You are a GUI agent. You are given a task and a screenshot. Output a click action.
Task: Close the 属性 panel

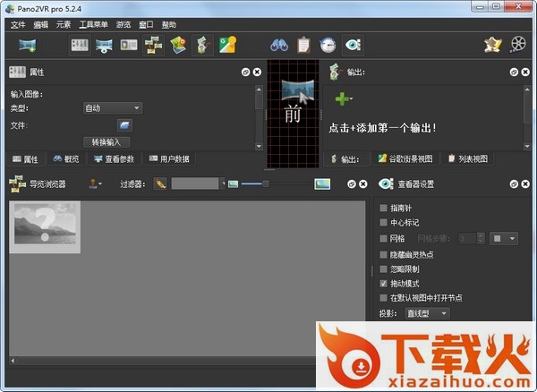[x=257, y=72]
